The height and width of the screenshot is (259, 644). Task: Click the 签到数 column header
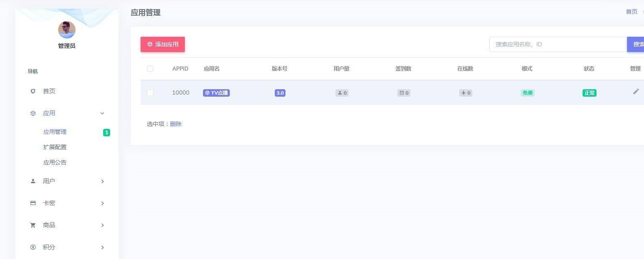click(403, 69)
